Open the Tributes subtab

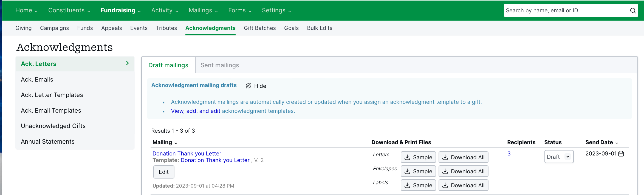pos(166,28)
